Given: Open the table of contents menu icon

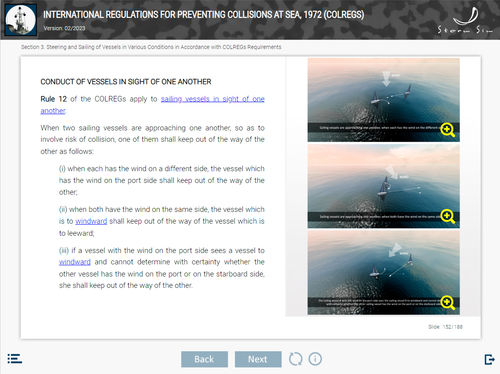Looking at the screenshot, I should pyautogui.click(x=15, y=359).
